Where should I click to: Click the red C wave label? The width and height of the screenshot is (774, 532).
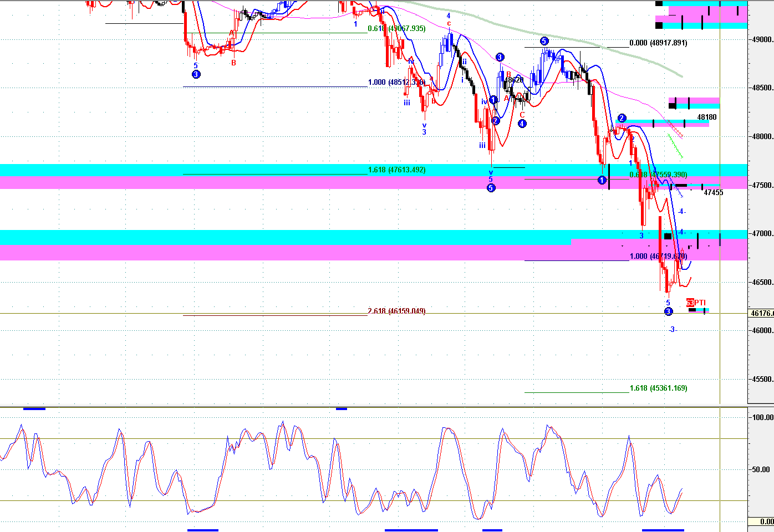click(522, 115)
